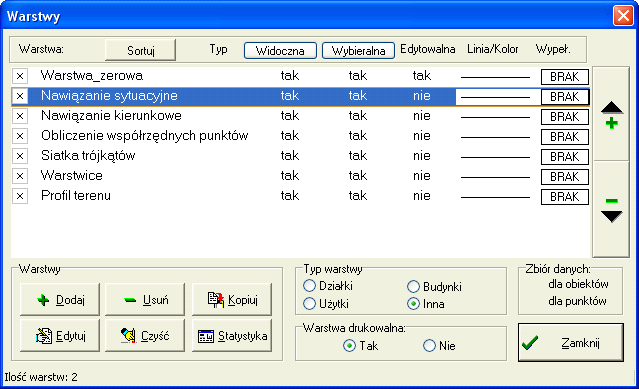Image resolution: width=639 pixels, height=389 pixels.
Task: Select the Nawiązanie kierunkowe layer name
Action: (111, 116)
